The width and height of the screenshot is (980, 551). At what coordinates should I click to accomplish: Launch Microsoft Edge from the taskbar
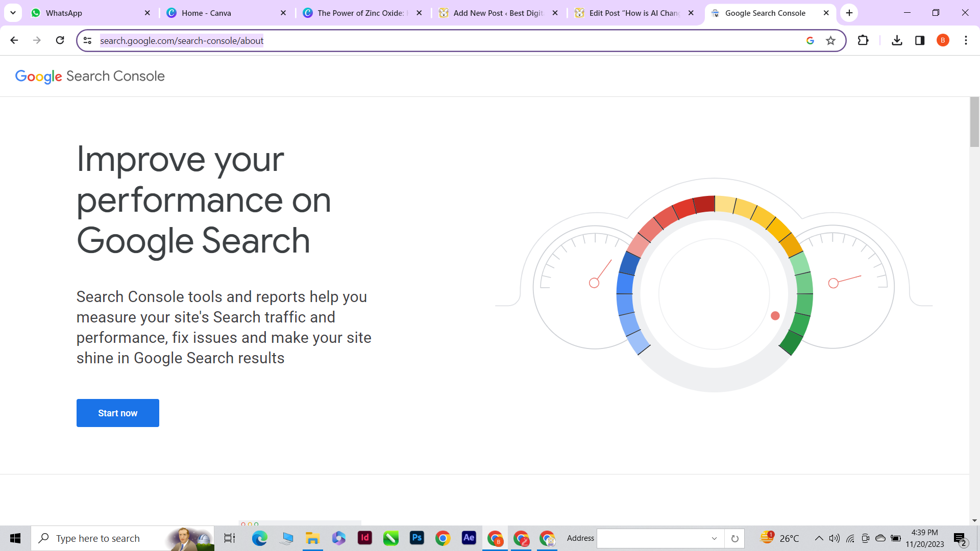259,538
